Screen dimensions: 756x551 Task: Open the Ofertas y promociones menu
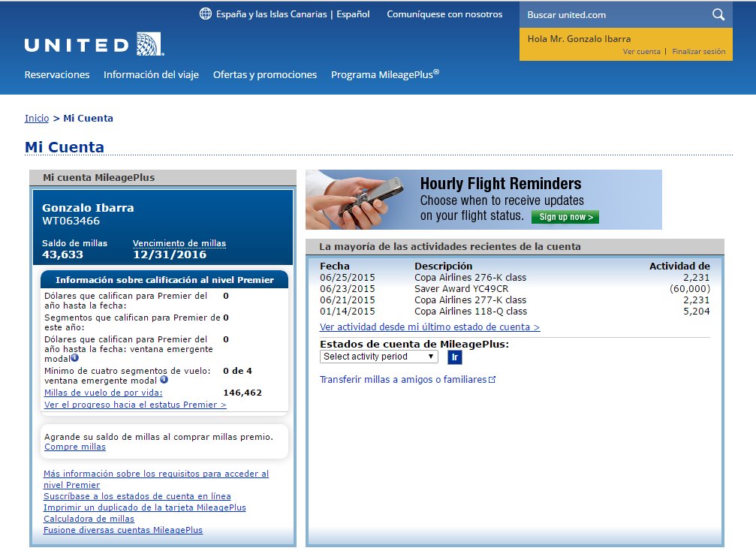click(x=265, y=75)
